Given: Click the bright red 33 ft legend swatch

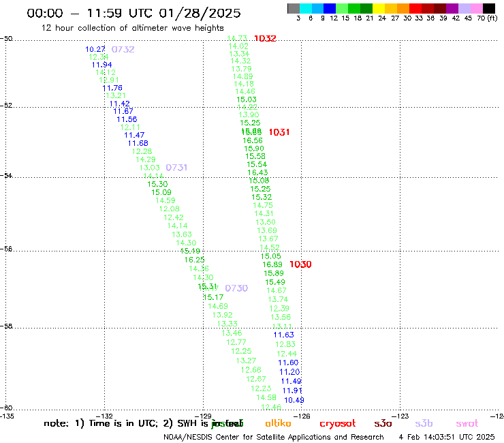Looking at the screenshot, I should tap(415, 8).
